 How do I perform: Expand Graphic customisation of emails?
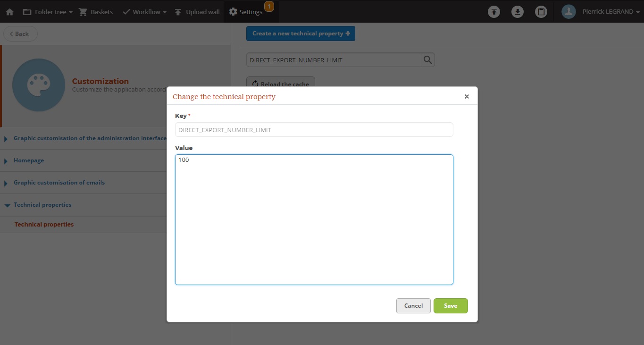59,183
